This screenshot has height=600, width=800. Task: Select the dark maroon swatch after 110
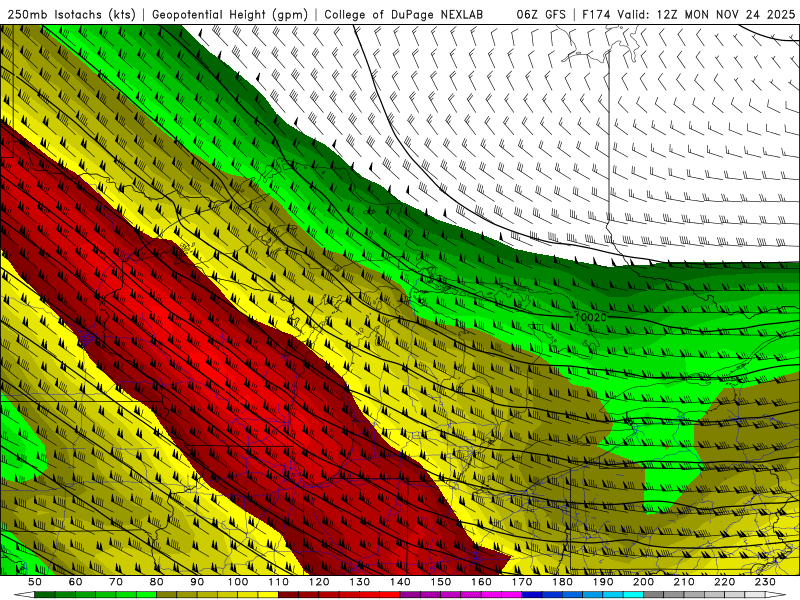[288, 594]
